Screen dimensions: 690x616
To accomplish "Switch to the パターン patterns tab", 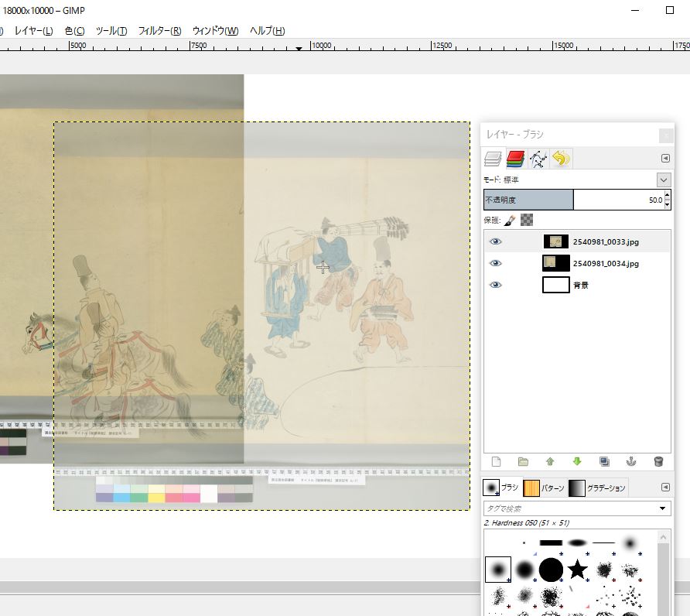I will tap(544, 488).
